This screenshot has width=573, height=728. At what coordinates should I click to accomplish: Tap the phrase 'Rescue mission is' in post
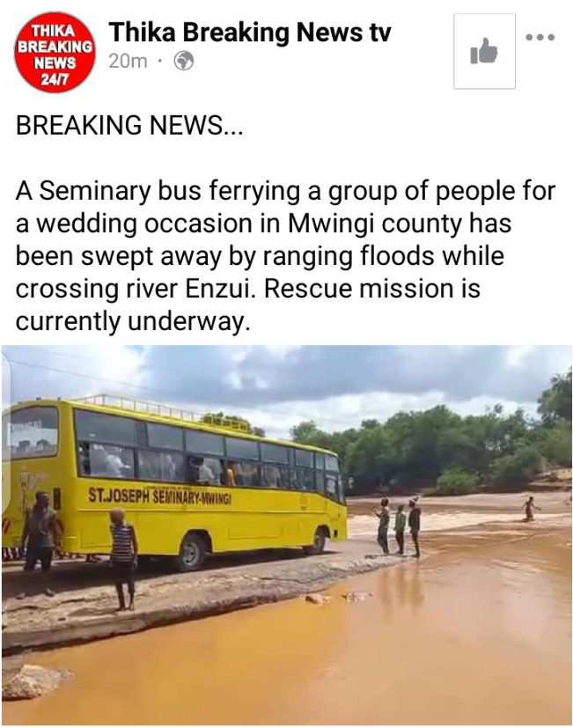[372, 289]
